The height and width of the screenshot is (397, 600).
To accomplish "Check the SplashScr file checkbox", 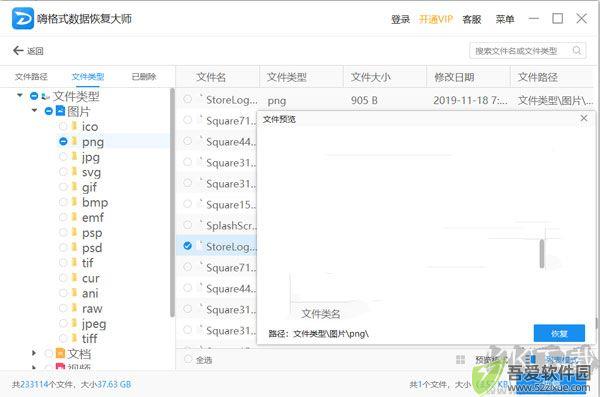I will [188, 225].
